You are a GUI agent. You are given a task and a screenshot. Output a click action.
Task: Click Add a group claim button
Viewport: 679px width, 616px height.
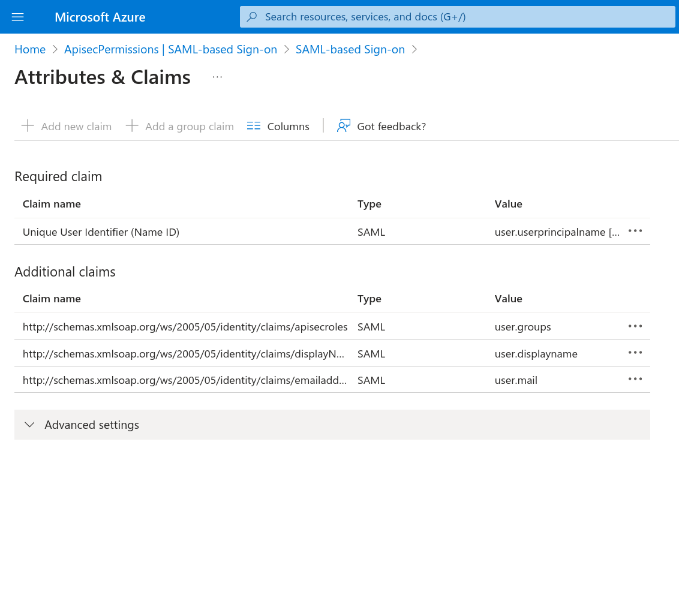coord(179,126)
